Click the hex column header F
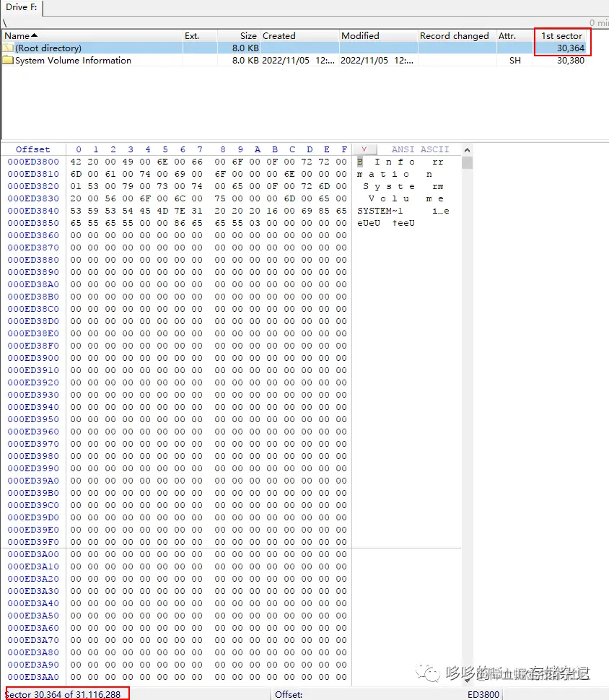The width and height of the screenshot is (609, 700). (x=343, y=149)
